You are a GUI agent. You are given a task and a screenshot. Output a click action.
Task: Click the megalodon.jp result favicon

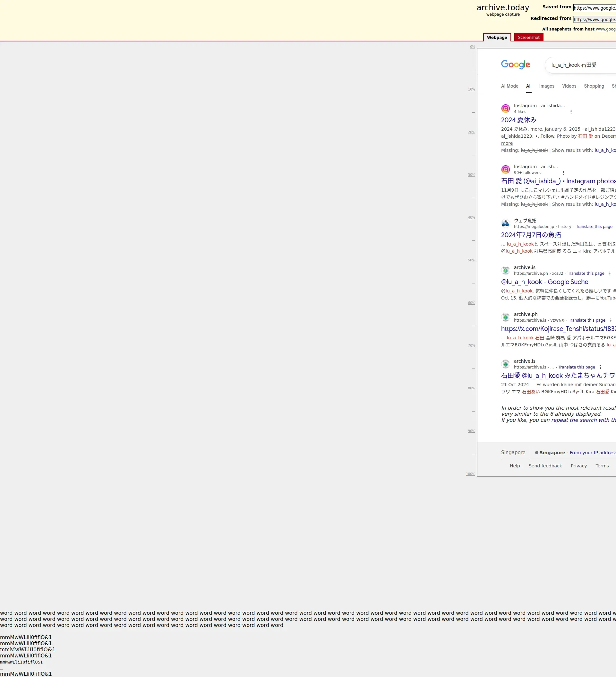506,223
